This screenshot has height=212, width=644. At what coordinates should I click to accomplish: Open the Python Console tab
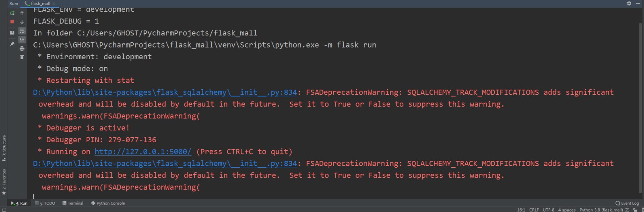108,203
